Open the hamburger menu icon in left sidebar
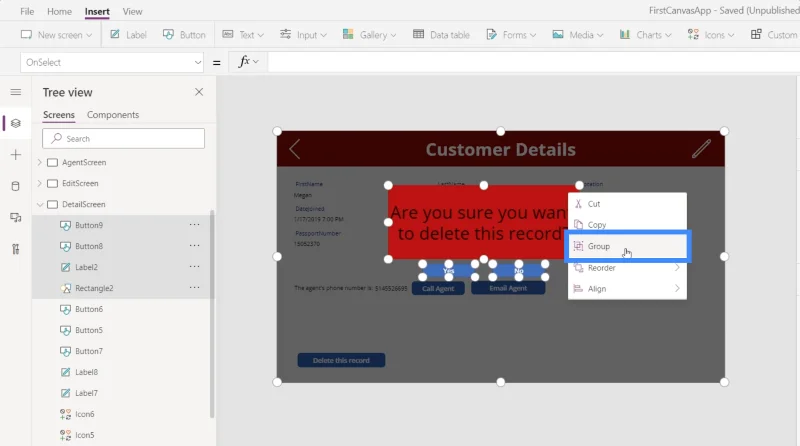The image size is (800, 446). [16, 92]
